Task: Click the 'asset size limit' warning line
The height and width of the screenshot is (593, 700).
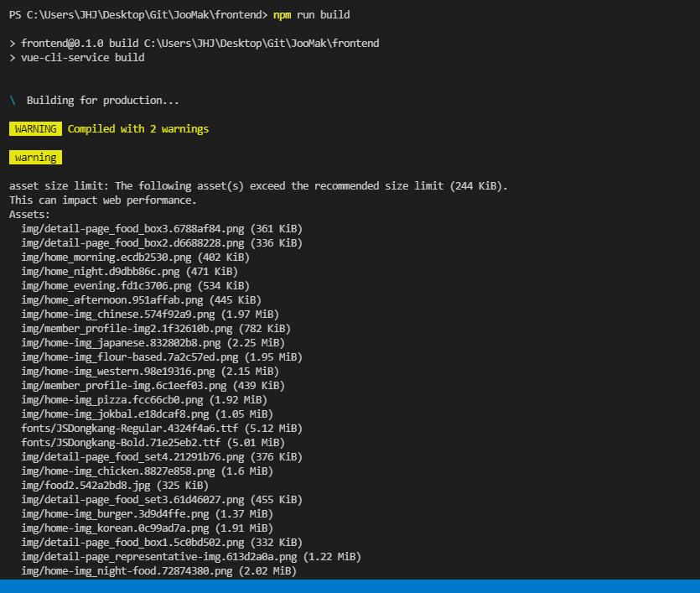Action: tap(258, 185)
